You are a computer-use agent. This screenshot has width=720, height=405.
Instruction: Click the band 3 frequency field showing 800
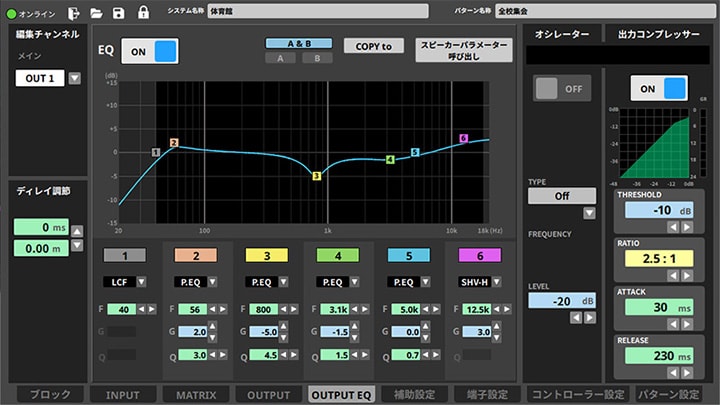tap(264, 309)
